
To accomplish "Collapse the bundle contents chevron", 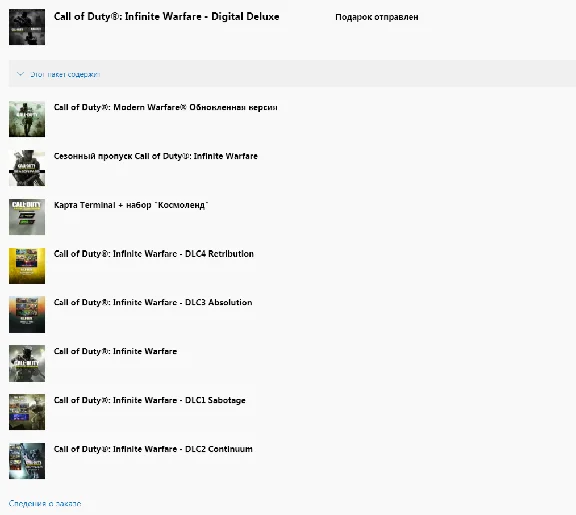I will pos(21,74).
